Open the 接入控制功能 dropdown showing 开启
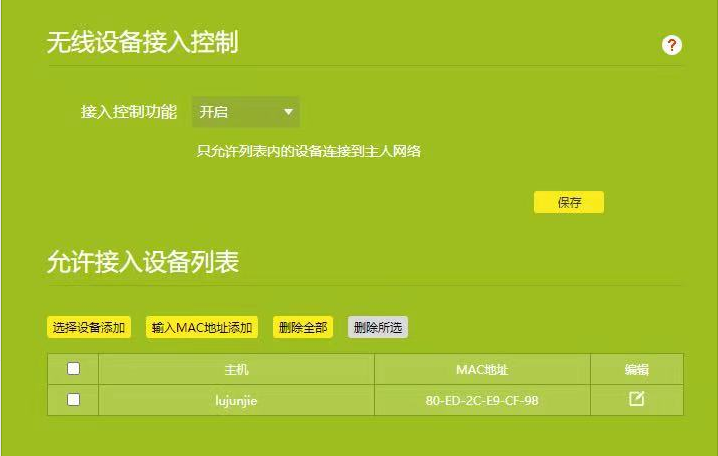This screenshot has width=718, height=456. pyautogui.click(x=245, y=112)
